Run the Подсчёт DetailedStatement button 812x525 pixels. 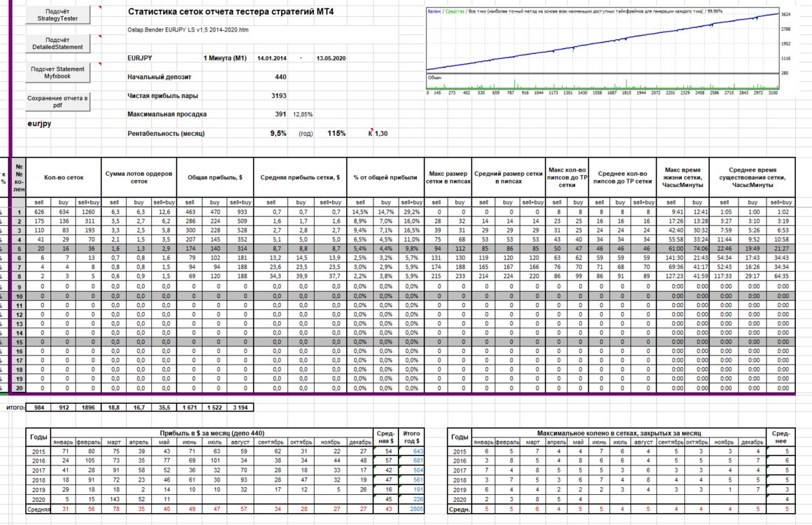coord(57,43)
